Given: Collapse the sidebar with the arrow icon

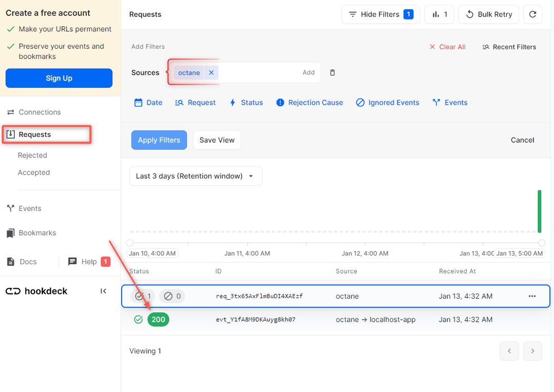Looking at the screenshot, I should click(103, 291).
